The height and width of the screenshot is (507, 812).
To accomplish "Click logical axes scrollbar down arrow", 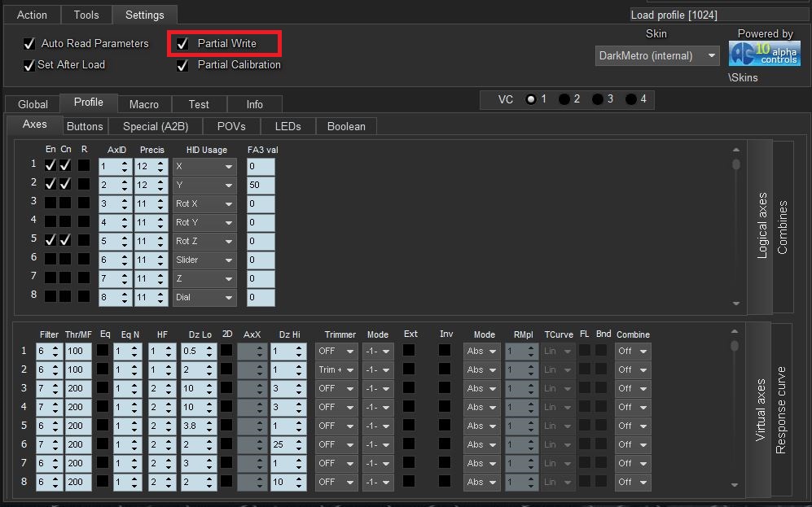I will tap(736, 304).
